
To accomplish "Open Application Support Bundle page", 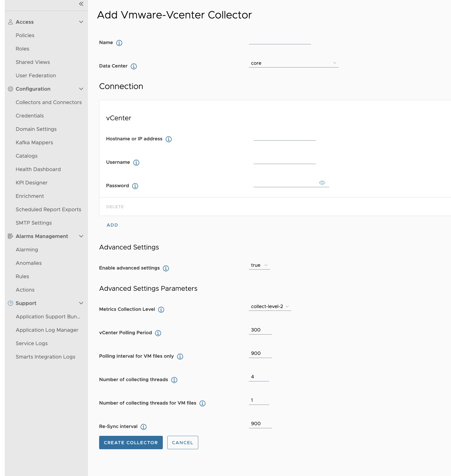I will [x=48, y=317].
